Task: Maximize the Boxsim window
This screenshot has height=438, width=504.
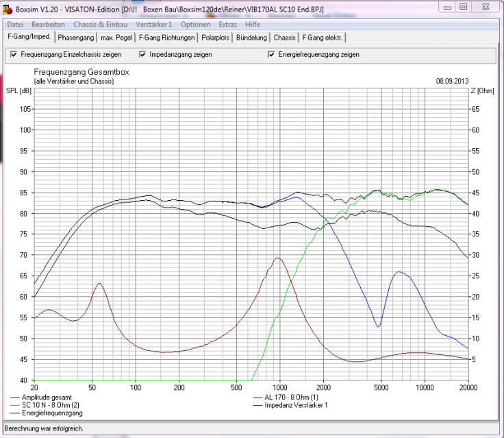Action: [x=463, y=7]
